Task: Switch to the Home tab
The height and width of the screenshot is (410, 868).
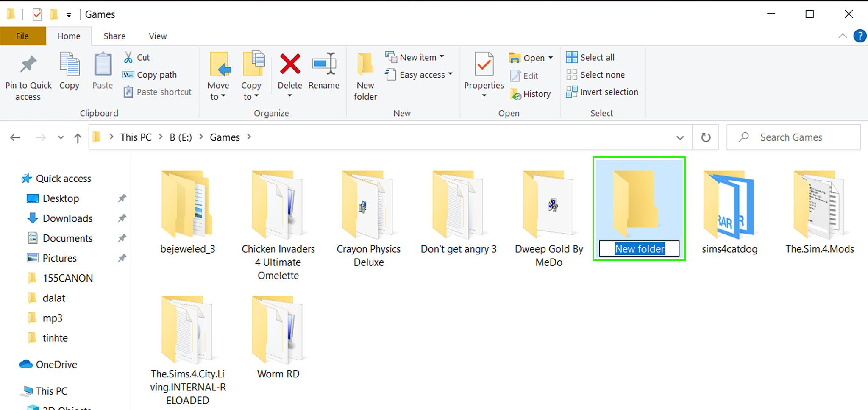Action: coord(69,36)
